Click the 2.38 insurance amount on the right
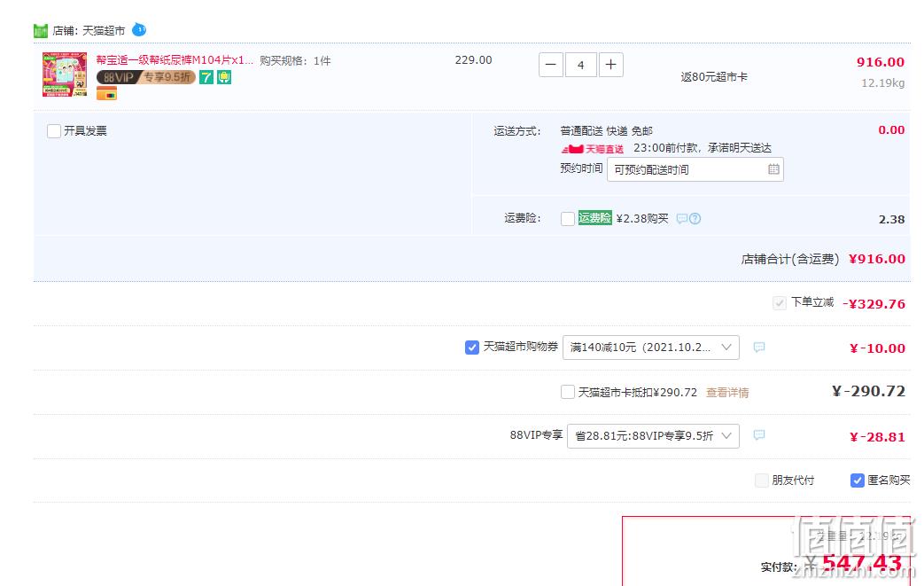924x586 pixels. click(x=891, y=219)
